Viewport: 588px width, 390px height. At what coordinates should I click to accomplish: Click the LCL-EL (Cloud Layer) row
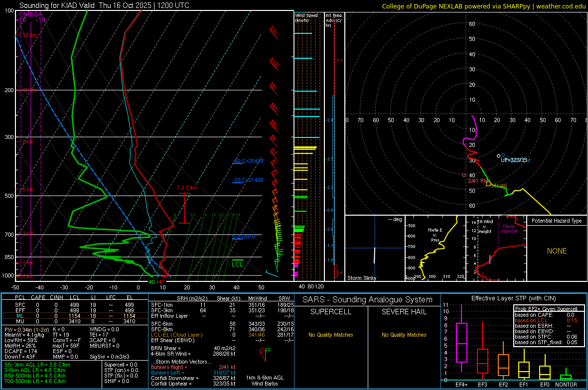coord(222,335)
